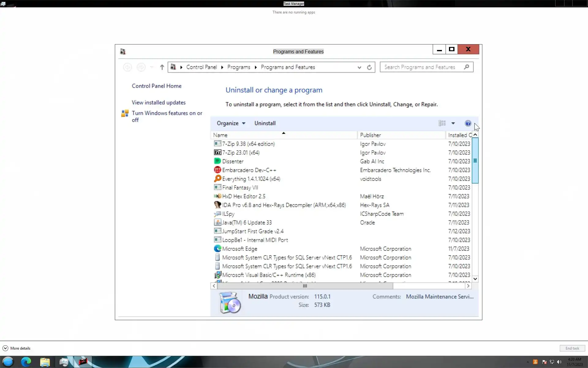This screenshot has width=588, height=368.
Task: Click the refresh address bar icon
Action: click(369, 67)
